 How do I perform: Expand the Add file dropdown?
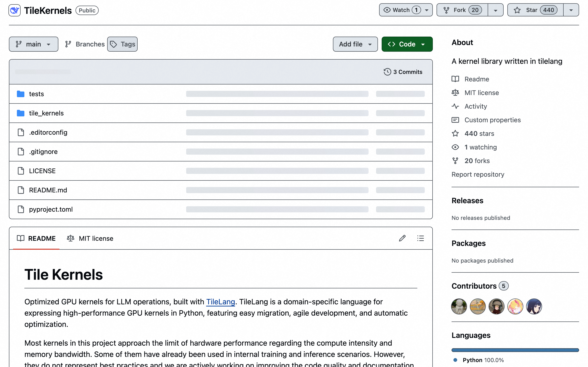pyautogui.click(x=355, y=44)
